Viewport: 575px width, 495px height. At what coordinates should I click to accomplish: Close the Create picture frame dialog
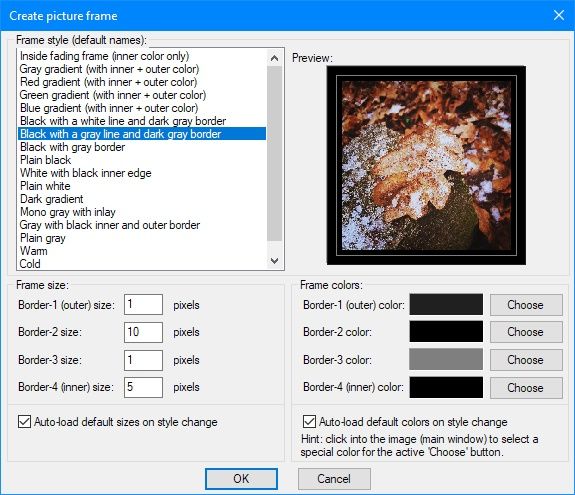coord(558,15)
